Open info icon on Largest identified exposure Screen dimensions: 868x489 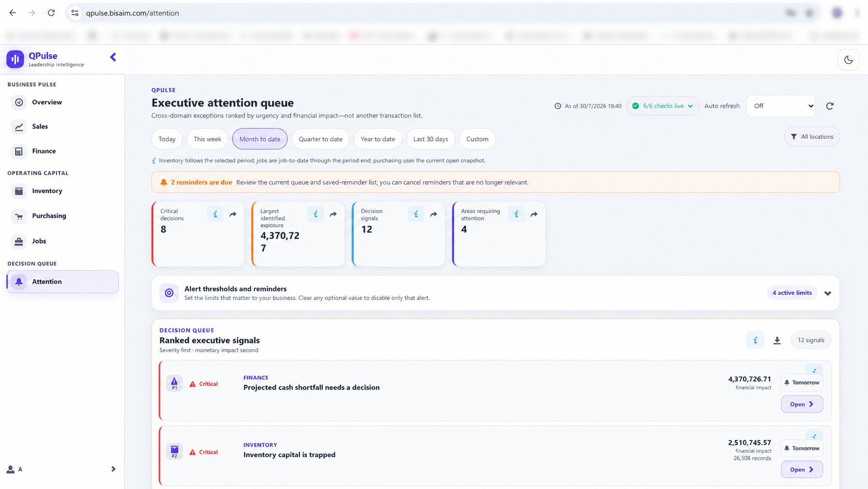(315, 214)
